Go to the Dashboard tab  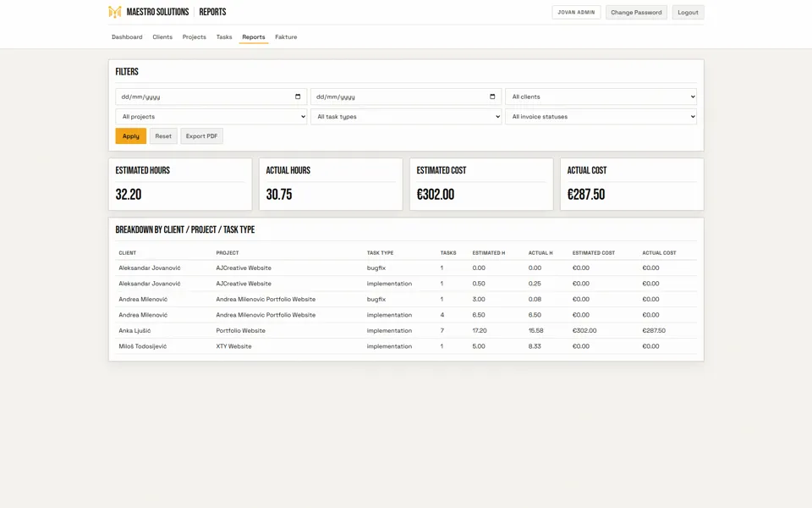click(127, 36)
